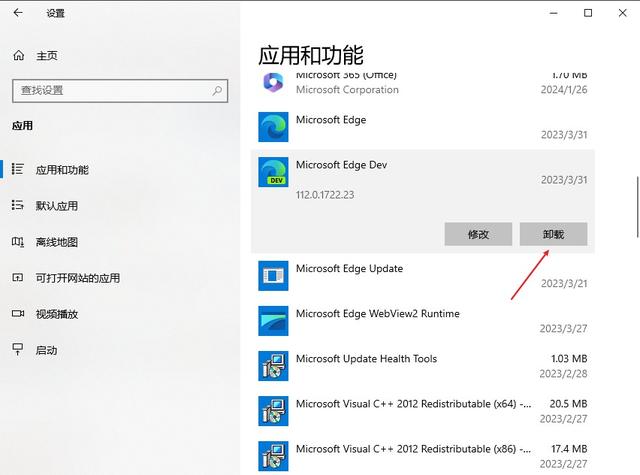Image resolution: width=640 pixels, height=475 pixels.
Task: Close the 设置 window
Action: click(x=622, y=13)
